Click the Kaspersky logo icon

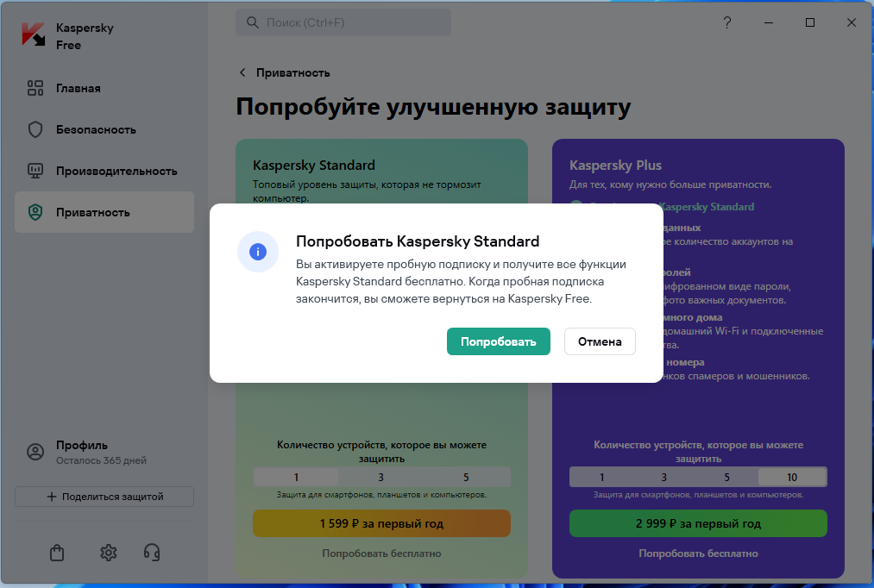pyautogui.click(x=34, y=34)
